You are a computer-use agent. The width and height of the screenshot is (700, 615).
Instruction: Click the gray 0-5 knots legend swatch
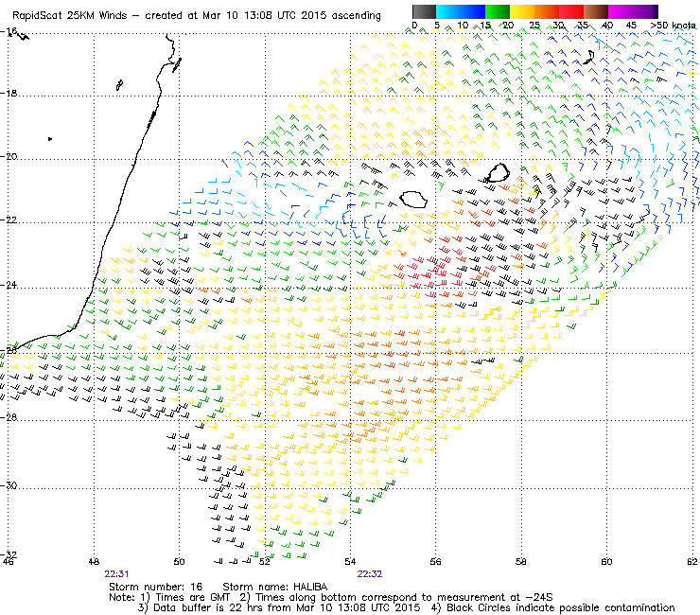424,11
